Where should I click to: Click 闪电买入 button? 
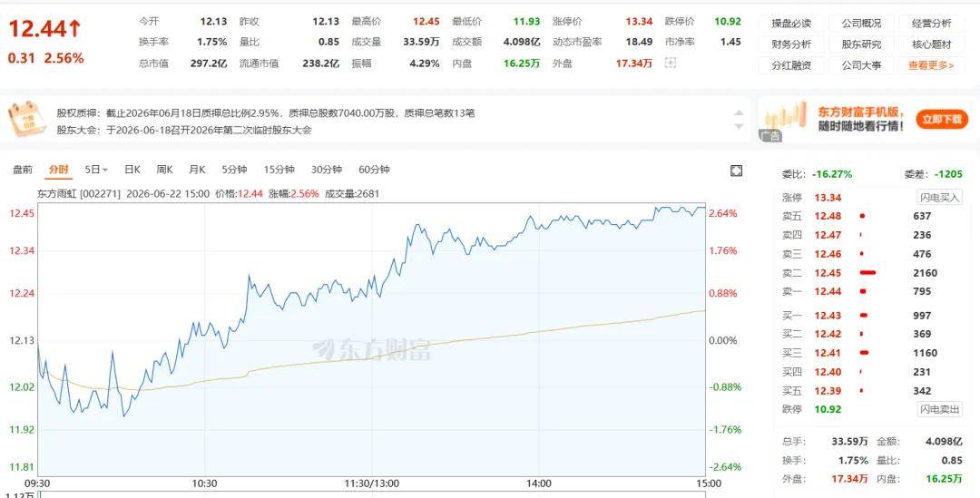940,198
